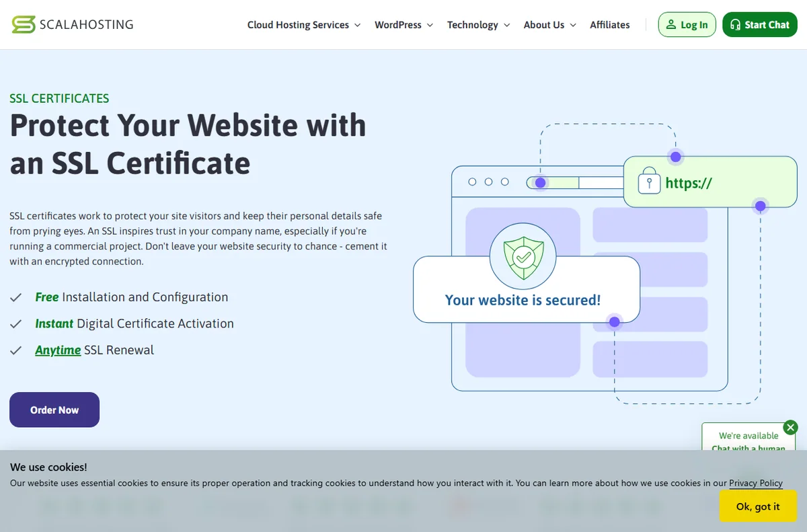The width and height of the screenshot is (807, 532).
Task: Click the https:// text in illustration
Action: [689, 182]
